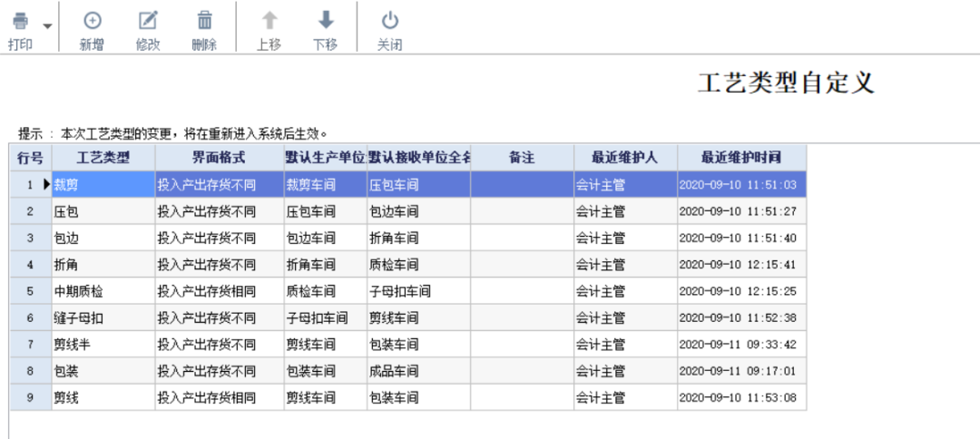Click the Delete (删除) trash icon
Viewport: 980px width, 439px height.
(205, 21)
